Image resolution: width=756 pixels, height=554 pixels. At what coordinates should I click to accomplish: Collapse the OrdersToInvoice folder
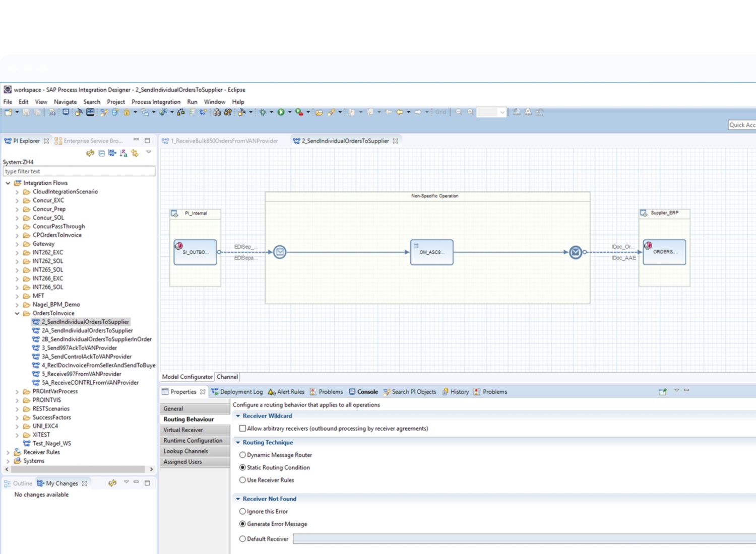point(17,313)
